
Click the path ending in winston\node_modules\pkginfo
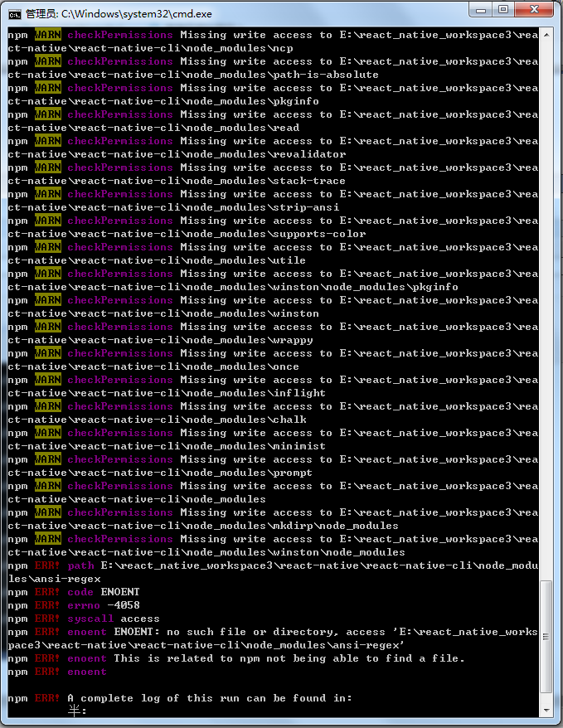click(233, 287)
